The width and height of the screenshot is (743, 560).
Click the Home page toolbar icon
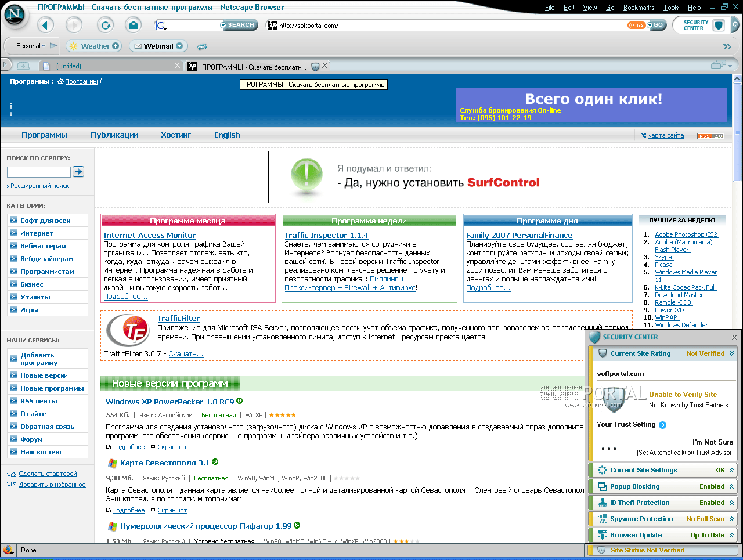pyautogui.click(x=134, y=25)
